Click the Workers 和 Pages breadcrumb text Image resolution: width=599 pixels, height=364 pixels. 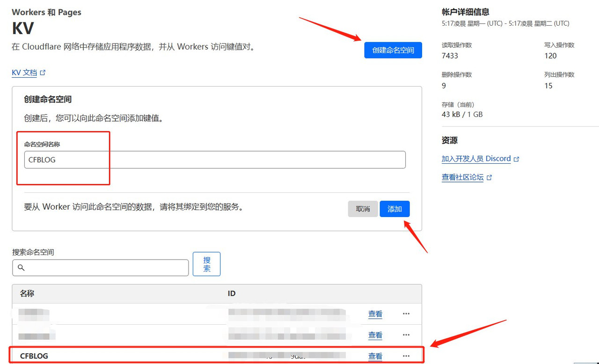click(x=46, y=12)
